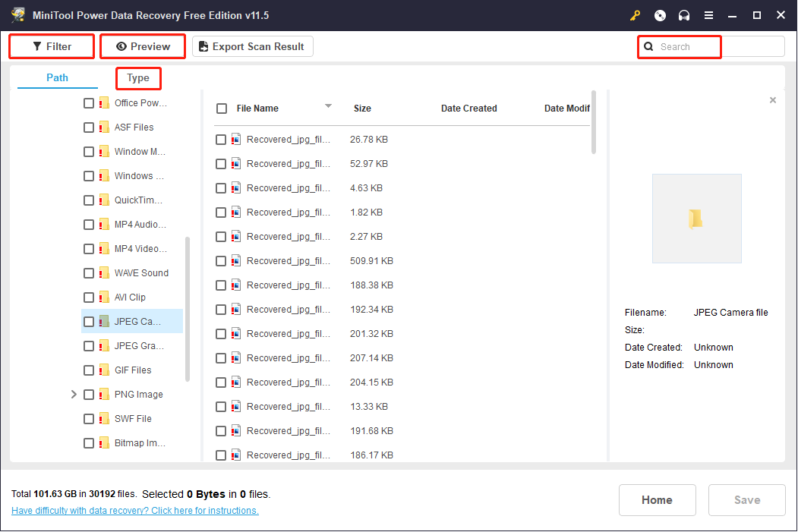Click the jpg file icon of 509.91 KB file
The height and width of the screenshot is (532, 798).
235,261
